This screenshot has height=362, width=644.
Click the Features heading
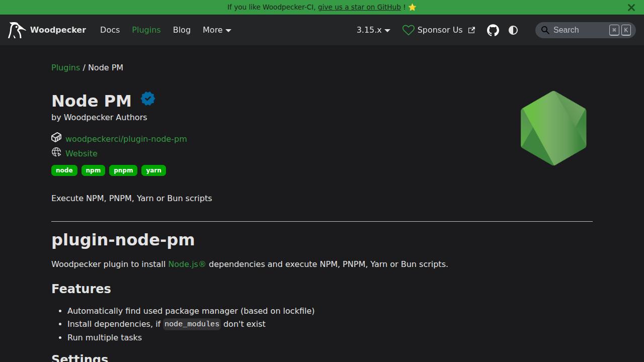pos(81,289)
